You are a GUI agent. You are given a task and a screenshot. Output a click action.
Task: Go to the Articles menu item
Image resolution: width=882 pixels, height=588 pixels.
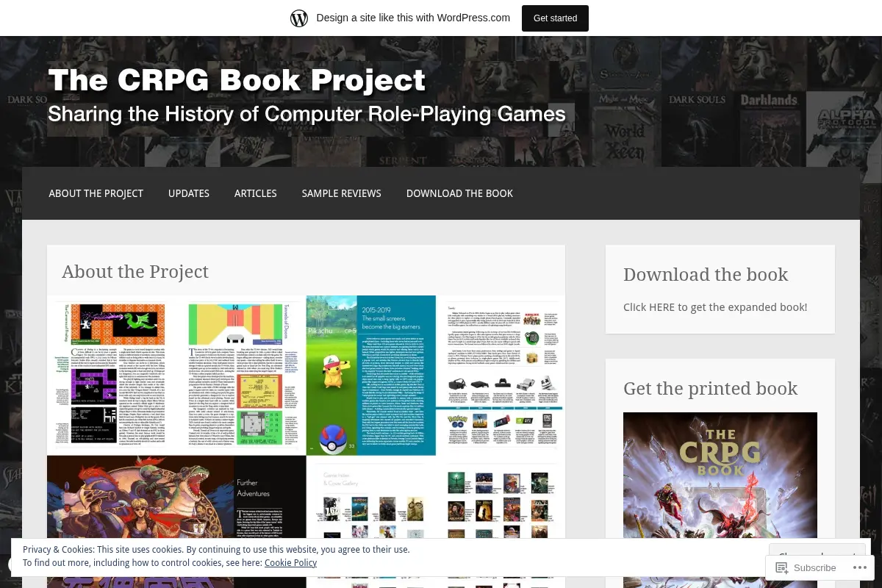coord(256,193)
